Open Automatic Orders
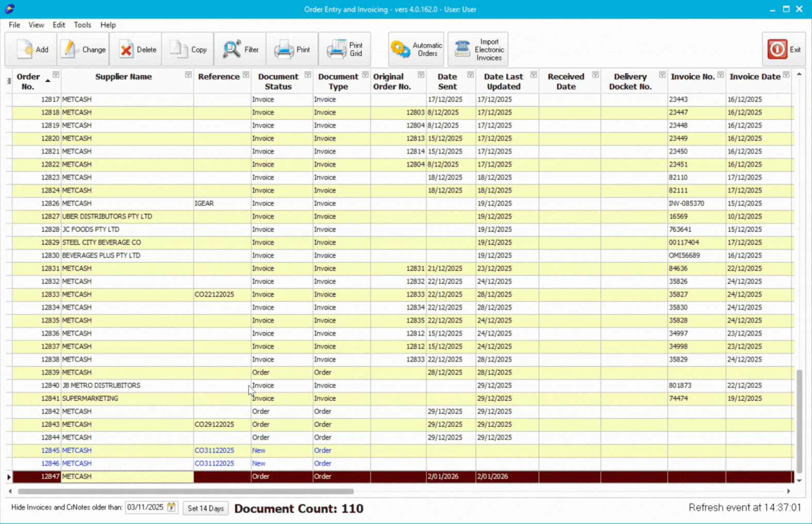 [x=416, y=50]
